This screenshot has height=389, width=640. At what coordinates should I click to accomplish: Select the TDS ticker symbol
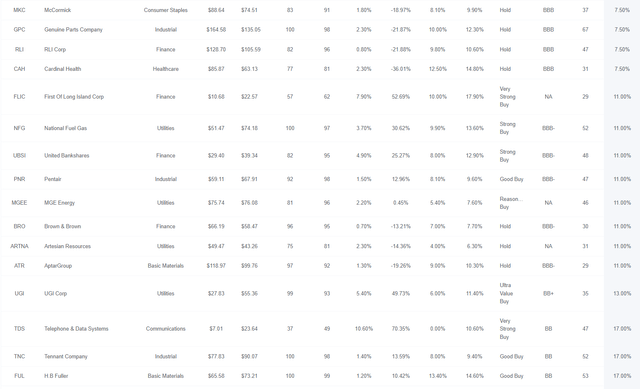19,329
